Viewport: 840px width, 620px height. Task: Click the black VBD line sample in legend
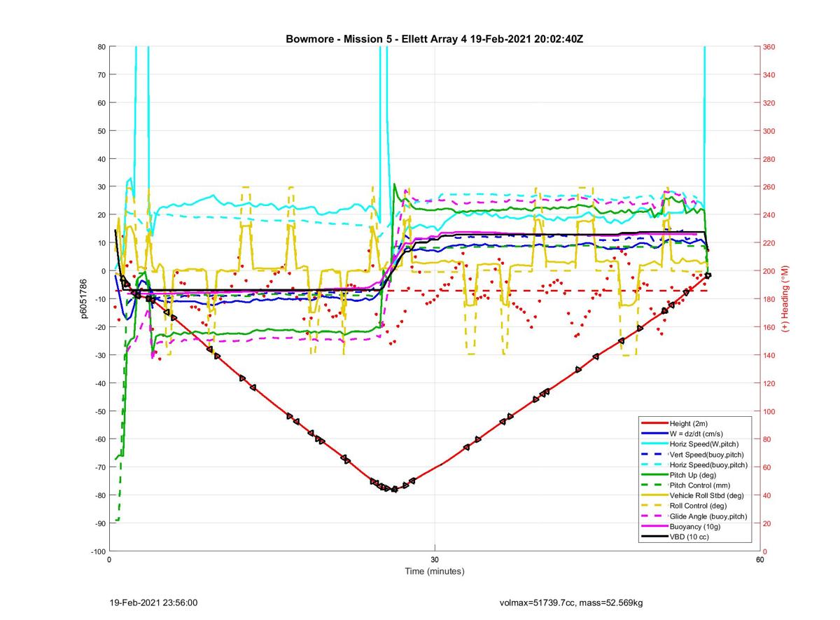click(x=654, y=537)
